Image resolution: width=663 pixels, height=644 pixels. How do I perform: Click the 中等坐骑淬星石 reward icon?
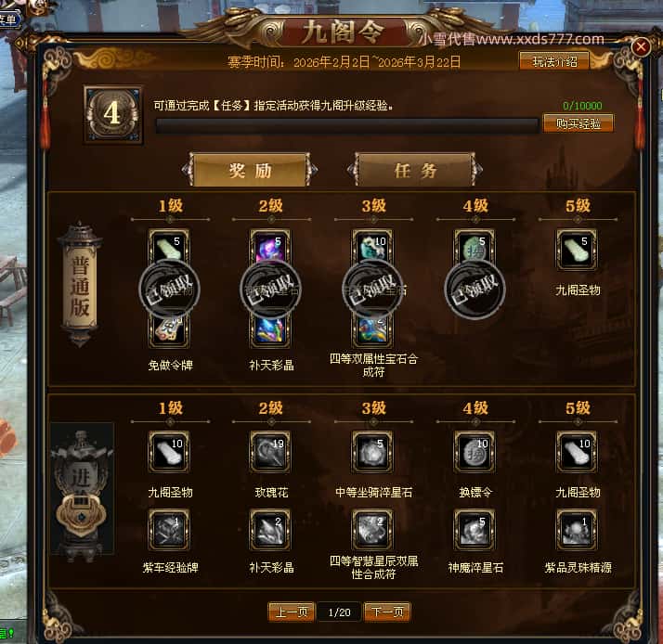click(372, 452)
